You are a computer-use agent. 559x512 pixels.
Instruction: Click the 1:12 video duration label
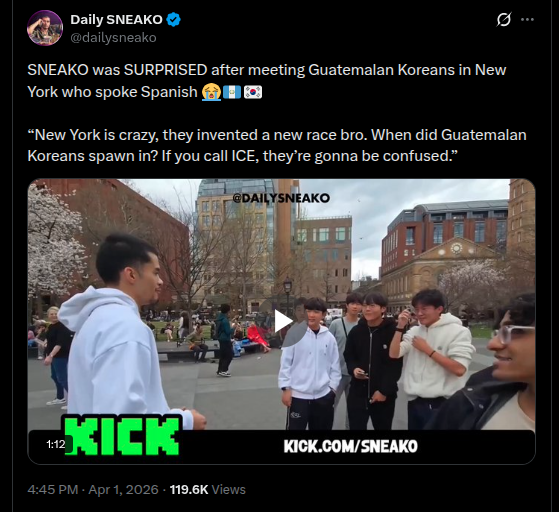pyautogui.click(x=56, y=444)
